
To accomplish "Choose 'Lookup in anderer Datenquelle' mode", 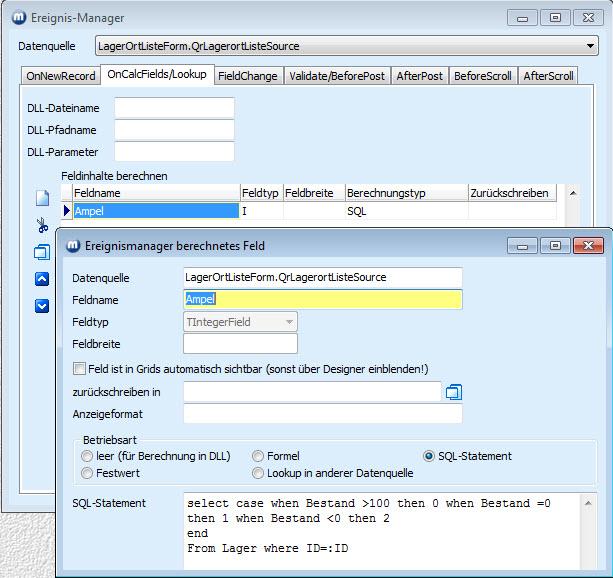I will 259,473.
